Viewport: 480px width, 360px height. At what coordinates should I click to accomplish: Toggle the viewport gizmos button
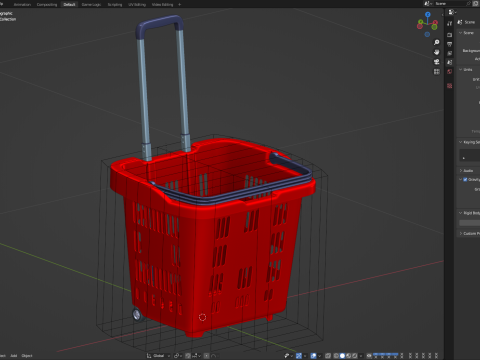[x=299, y=356]
